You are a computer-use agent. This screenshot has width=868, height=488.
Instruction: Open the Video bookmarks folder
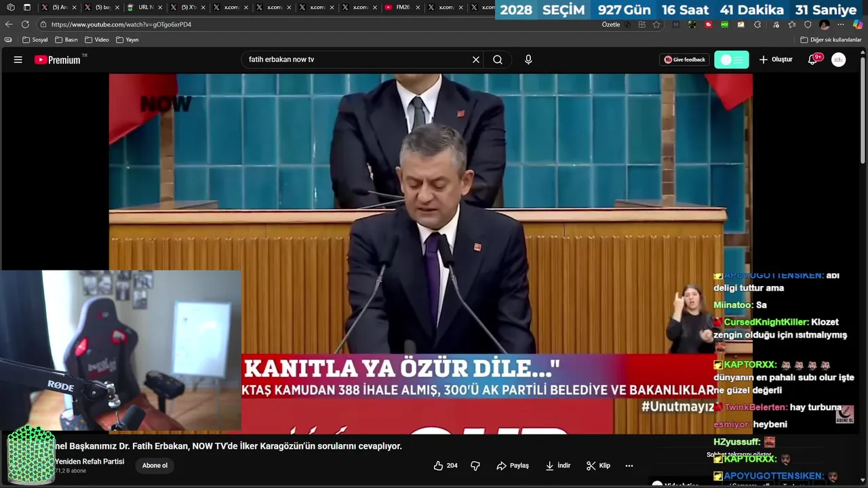(97, 40)
